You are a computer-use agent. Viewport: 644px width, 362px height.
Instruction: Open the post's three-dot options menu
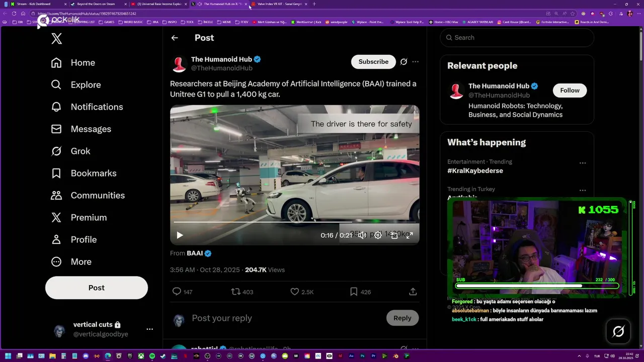point(415,61)
